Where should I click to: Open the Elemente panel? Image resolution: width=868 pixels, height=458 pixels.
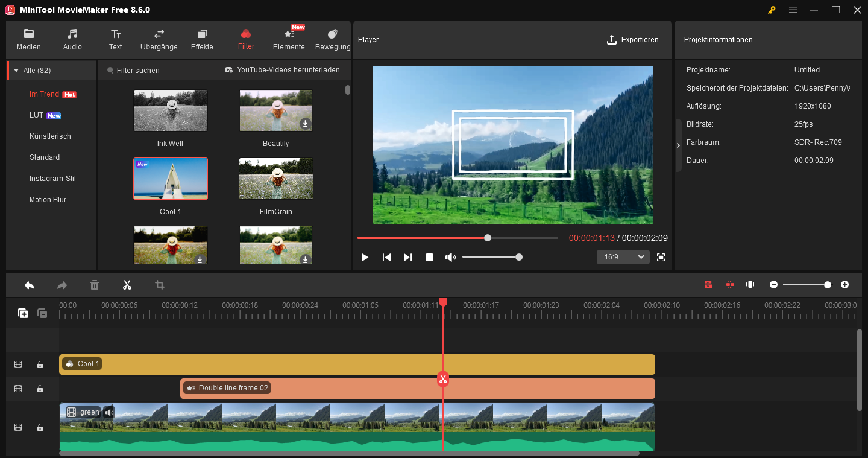pos(289,38)
